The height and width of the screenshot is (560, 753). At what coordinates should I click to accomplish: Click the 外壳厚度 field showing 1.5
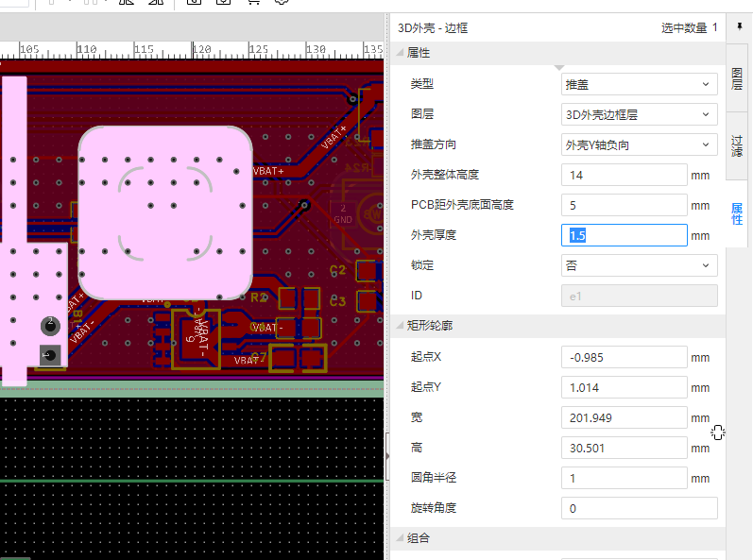coord(624,235)
